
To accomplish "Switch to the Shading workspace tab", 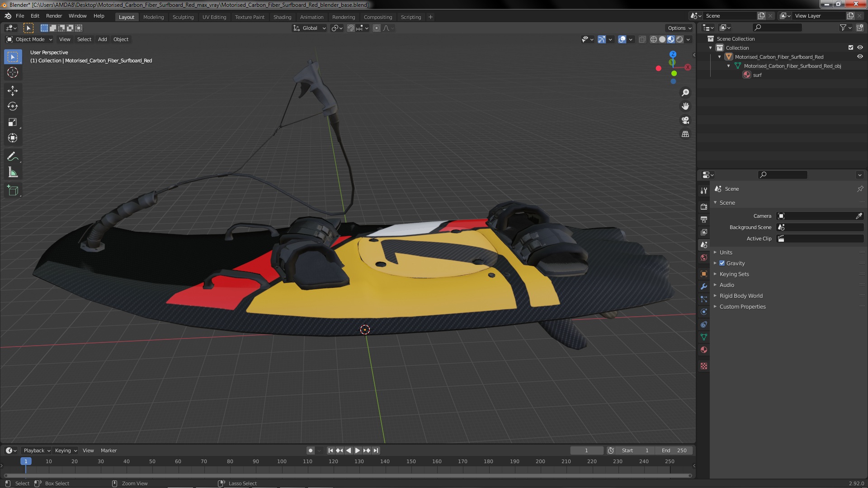I will pos(282,17).
